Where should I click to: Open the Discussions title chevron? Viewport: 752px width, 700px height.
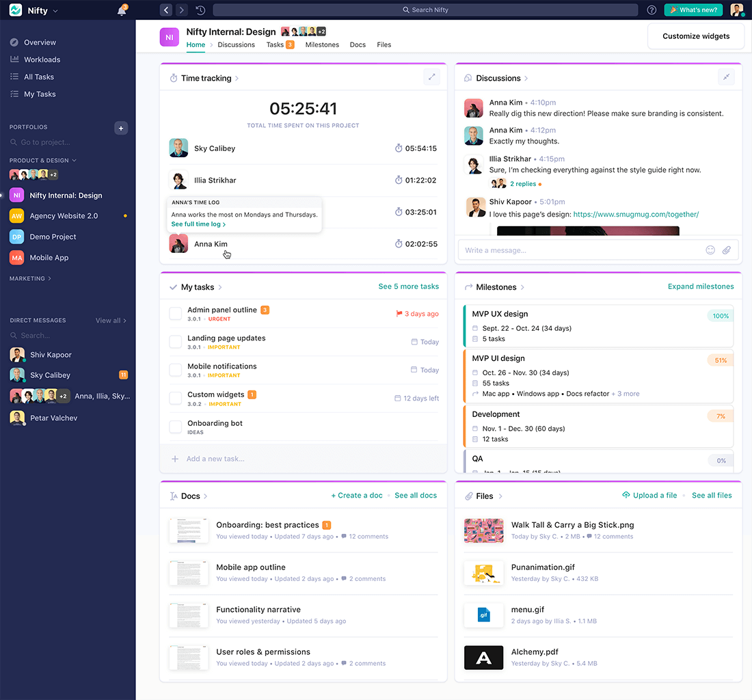[526, 78]
